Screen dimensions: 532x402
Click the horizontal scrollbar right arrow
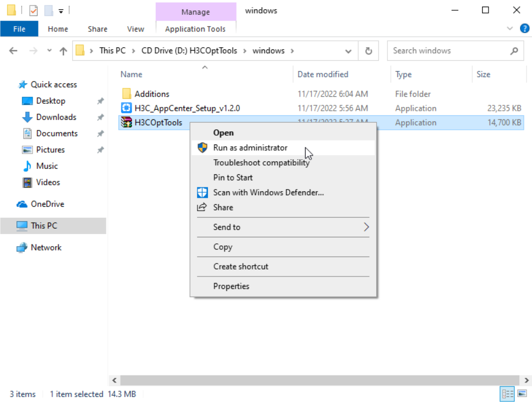tap(526, 380)
